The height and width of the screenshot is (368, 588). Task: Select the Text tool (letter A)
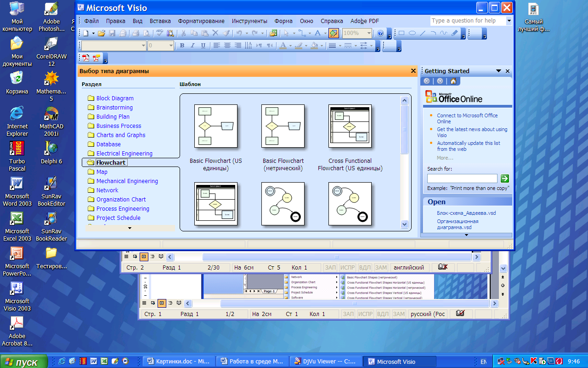[x=317, y=33]
